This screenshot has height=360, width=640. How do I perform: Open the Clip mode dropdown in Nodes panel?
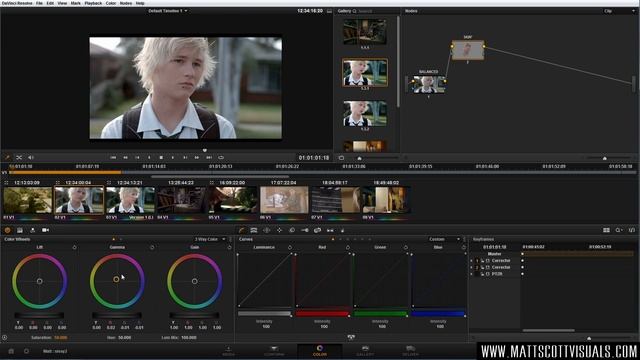coord(619,11)
